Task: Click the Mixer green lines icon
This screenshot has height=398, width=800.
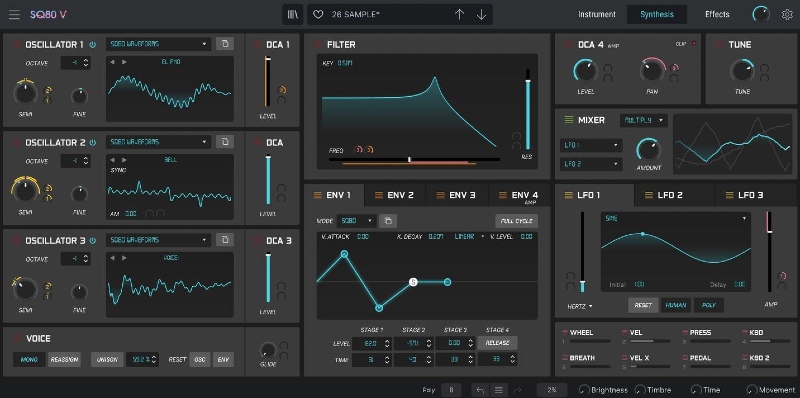Action: [x=569, y=120]
